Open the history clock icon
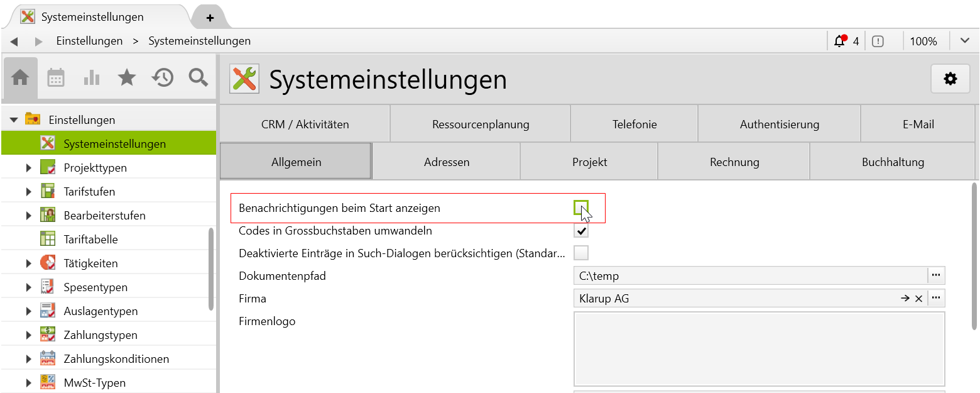This screenshot has height=393, width=980. tap(163, 78)
